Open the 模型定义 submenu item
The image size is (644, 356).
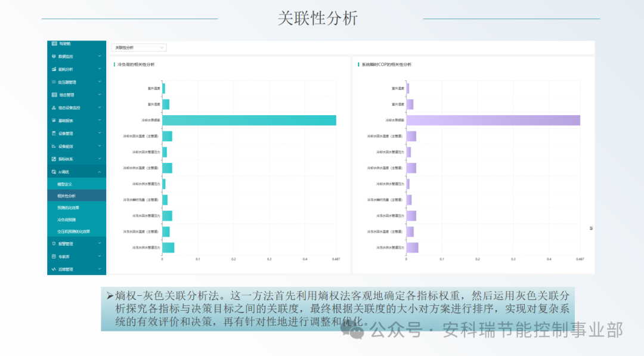pos(77,184)
